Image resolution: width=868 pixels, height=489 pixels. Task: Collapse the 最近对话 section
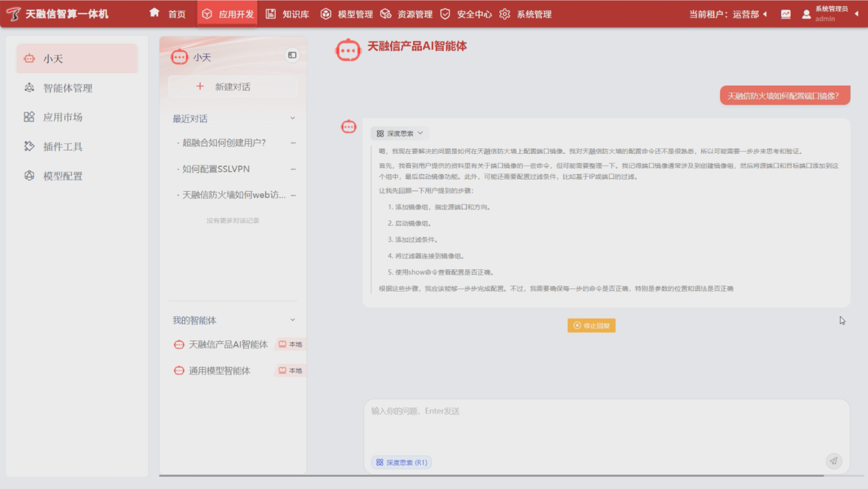coord(293,118)
